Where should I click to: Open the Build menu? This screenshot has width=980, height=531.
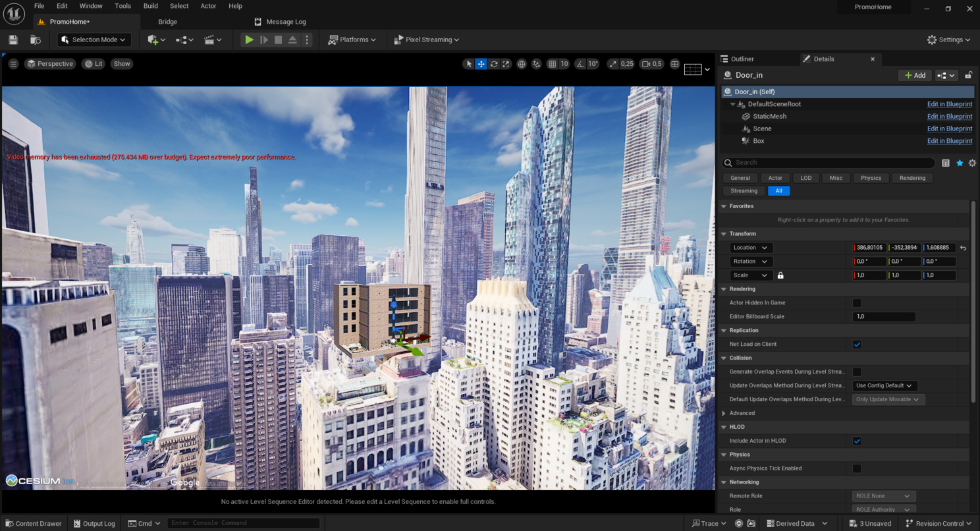click(x=151, y=6)
